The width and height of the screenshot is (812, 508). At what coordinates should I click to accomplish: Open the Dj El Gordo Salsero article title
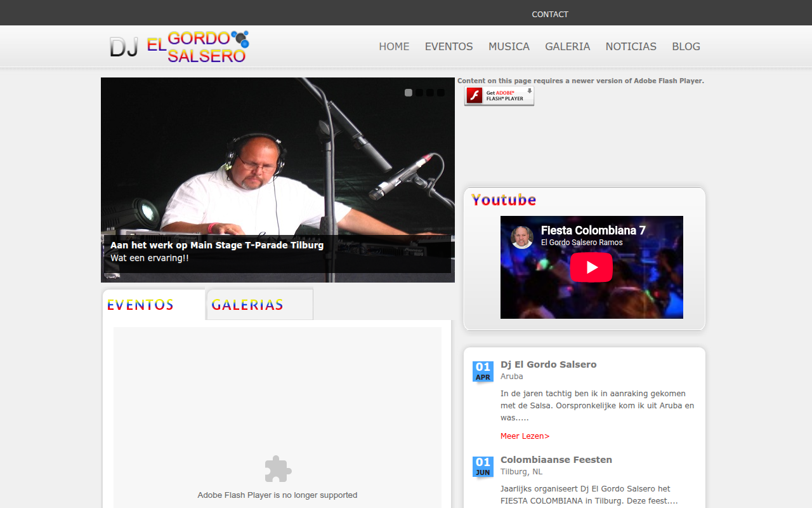[x=549, y=364]
